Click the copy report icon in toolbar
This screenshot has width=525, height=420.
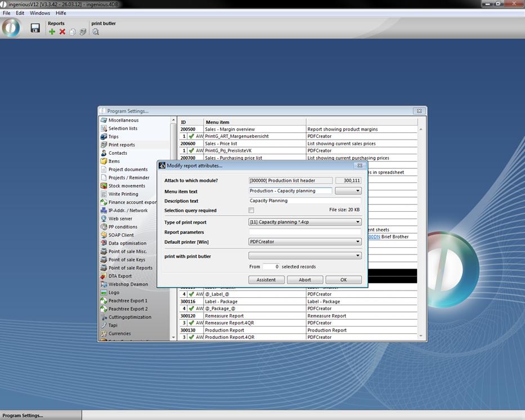(x=73, y=32)
